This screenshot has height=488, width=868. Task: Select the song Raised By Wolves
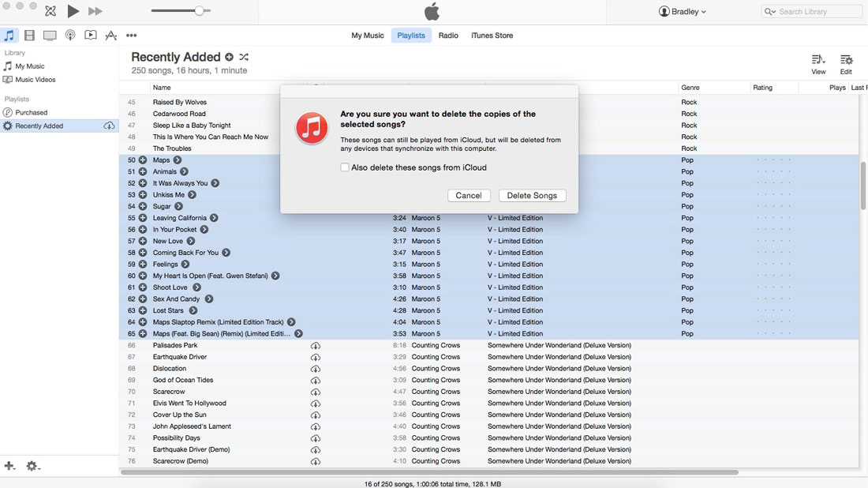[x=179, y=103]
